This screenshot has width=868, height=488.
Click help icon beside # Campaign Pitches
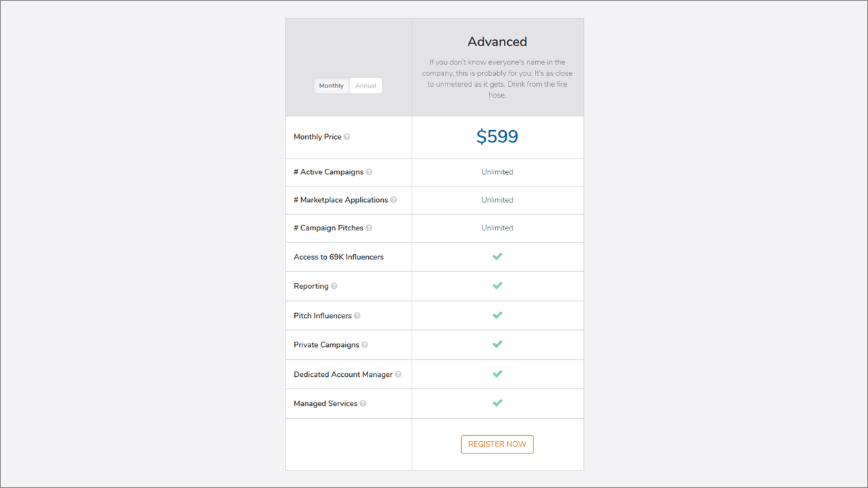click(369, 228)
